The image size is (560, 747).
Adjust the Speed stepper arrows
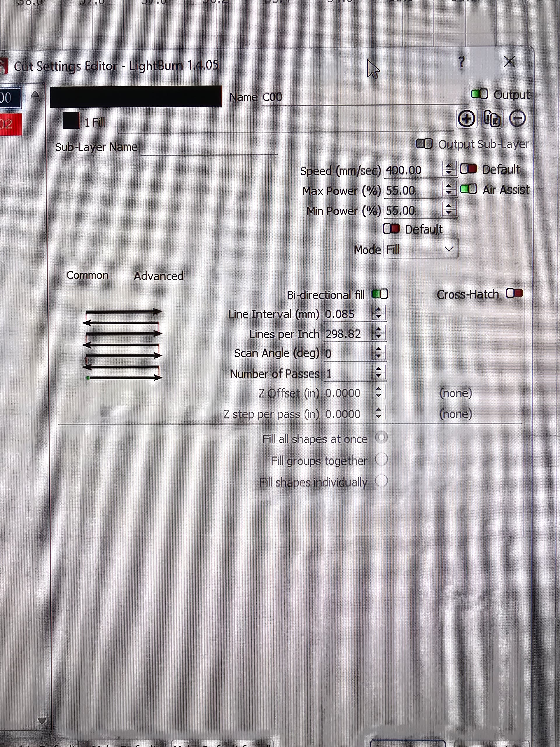click(449, 169)
